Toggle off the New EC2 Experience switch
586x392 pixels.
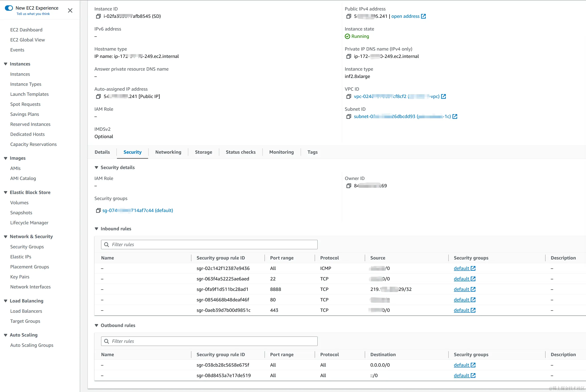(x=9, y=8)
